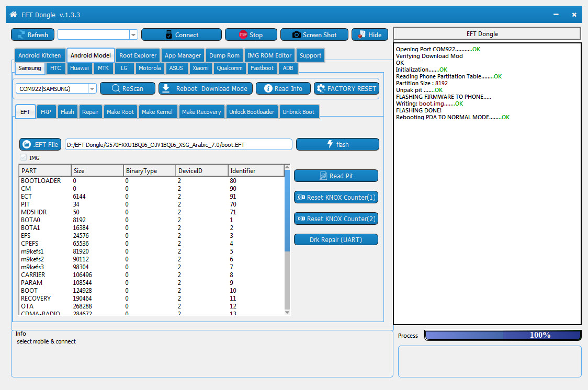Click Drk Repair (UART) button
Image resolution: width=588 pixels, height=390 pixels.
pos(336,239)
